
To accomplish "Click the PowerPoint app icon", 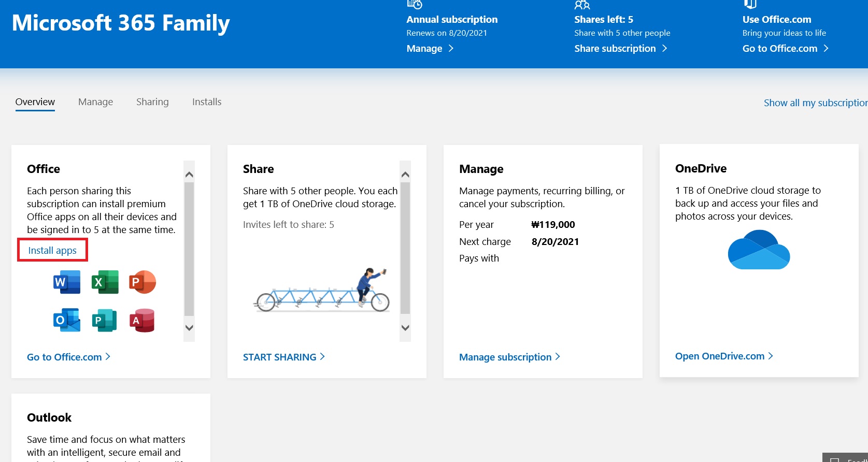I will click(143, 282).
